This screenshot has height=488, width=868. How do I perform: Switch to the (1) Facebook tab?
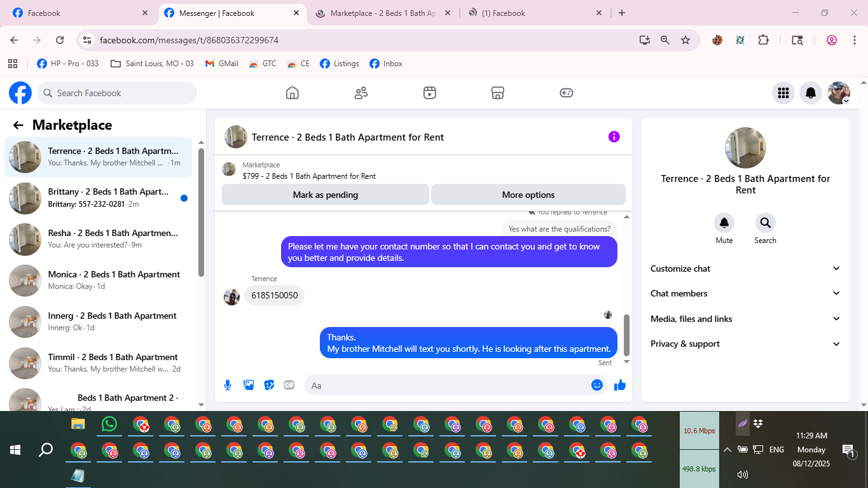pyautogui.click(x=534, y=13)
